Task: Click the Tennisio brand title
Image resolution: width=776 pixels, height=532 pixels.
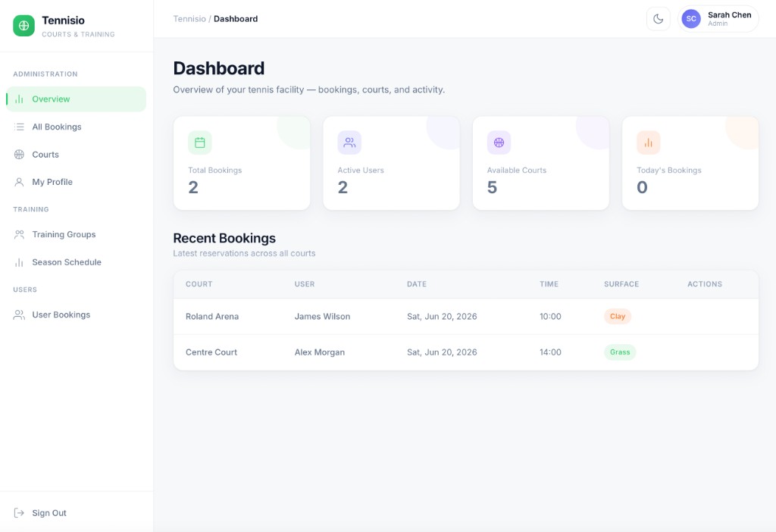Action: click(x=64, y=20)
